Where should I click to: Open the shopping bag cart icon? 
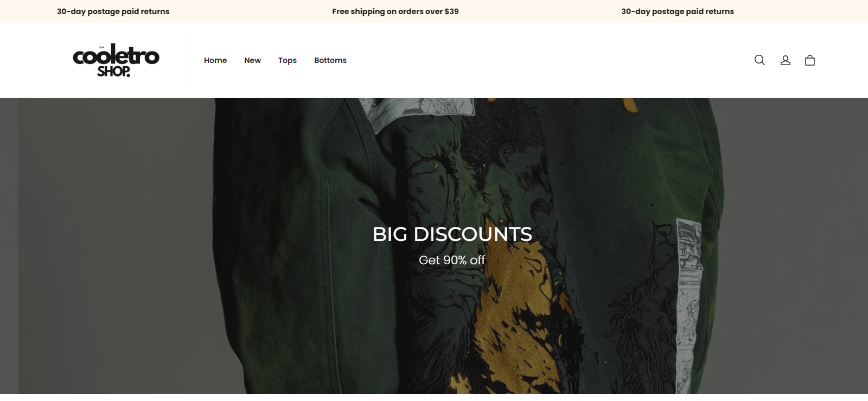click(x=810, y=60)
